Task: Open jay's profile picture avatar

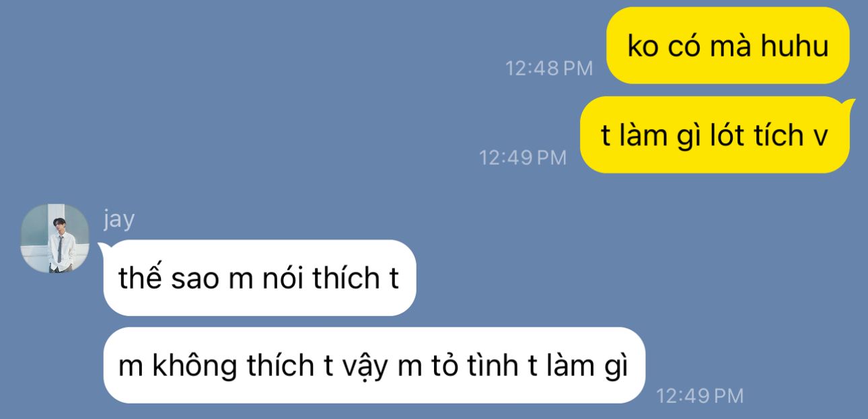Action: [55, 237]
